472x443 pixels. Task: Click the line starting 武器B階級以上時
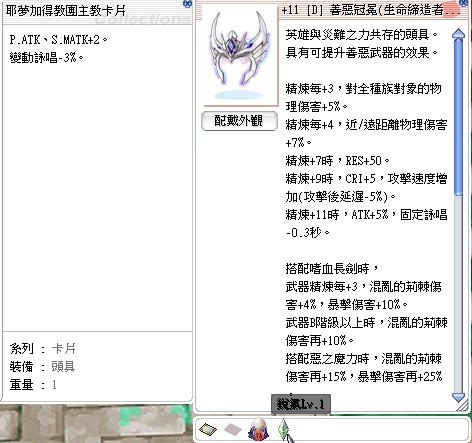point(366,323)
